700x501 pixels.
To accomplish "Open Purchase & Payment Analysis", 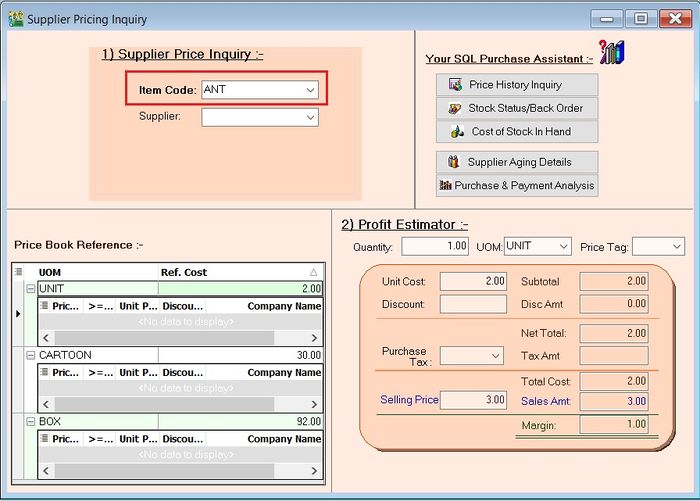I will (517, 185).
